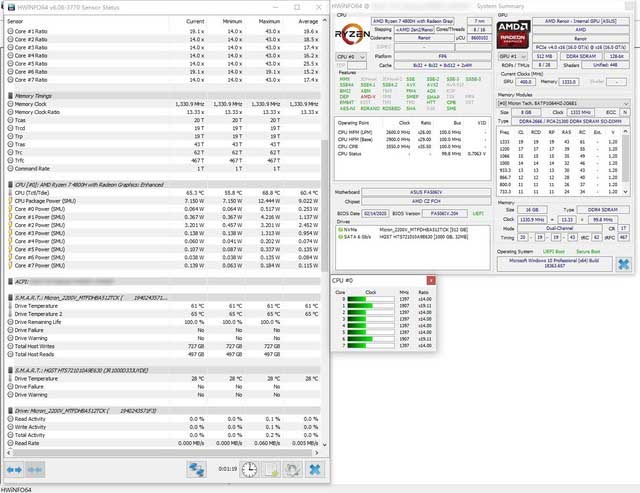This screenshot has height=493, width=640.
Task: Click the S.M.A.R.T. Micron section drive icon
Action: 11,298
